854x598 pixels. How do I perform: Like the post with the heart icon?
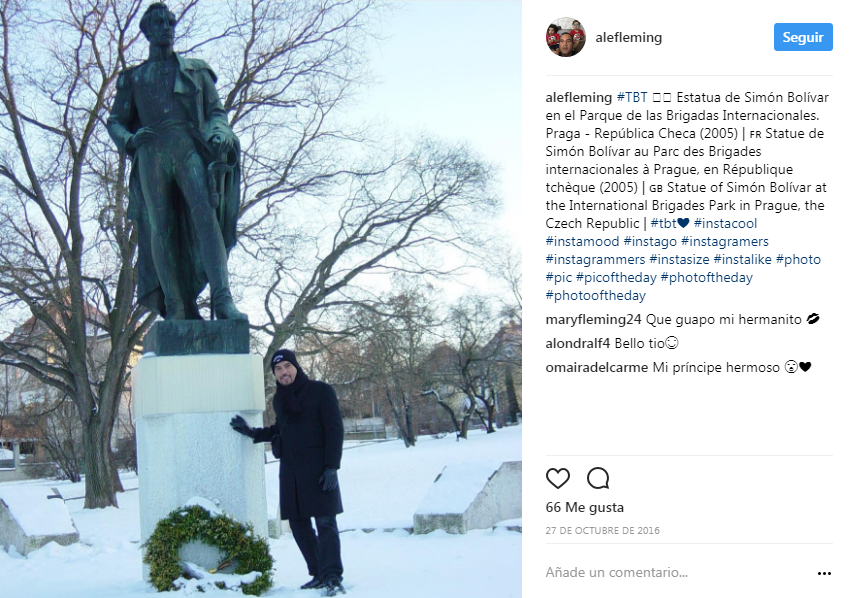pos(558,479)
